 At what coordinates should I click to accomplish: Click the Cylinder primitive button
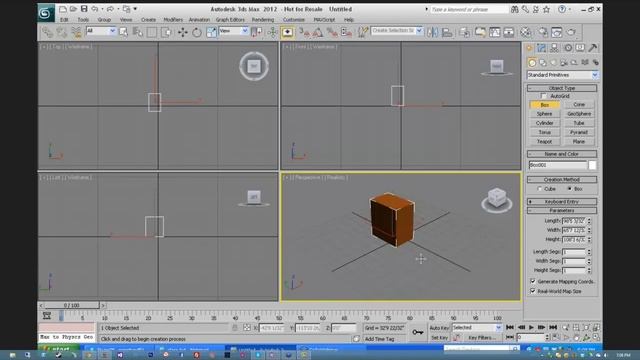tap(544, 123)
